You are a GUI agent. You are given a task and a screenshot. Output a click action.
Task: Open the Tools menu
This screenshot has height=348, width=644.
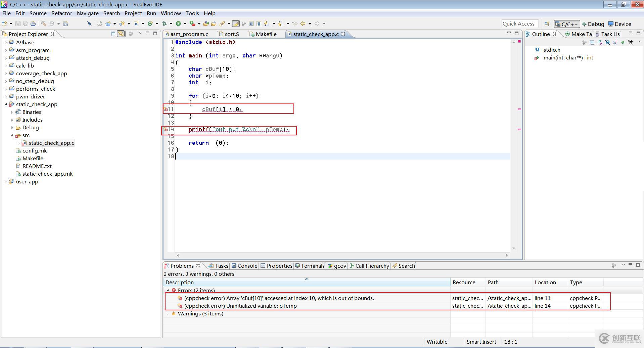(x=192, y=13)
